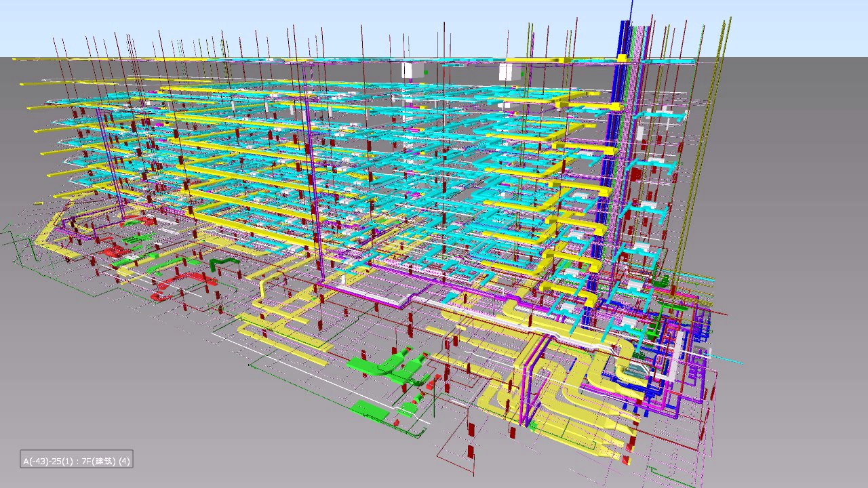This screenshot has height=488, width=868.
Task: Pick the flat green duct panel at bottom
Action: click(x=370, y=409)
